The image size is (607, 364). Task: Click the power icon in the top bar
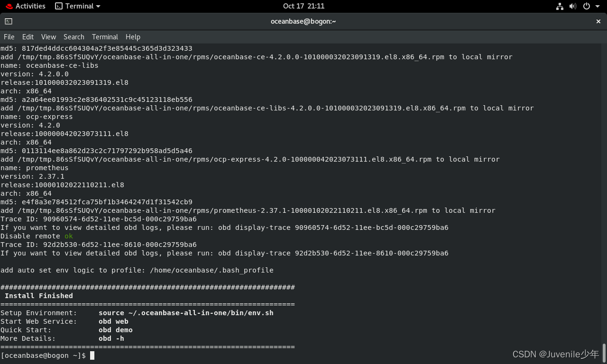(x=587, y=6)
